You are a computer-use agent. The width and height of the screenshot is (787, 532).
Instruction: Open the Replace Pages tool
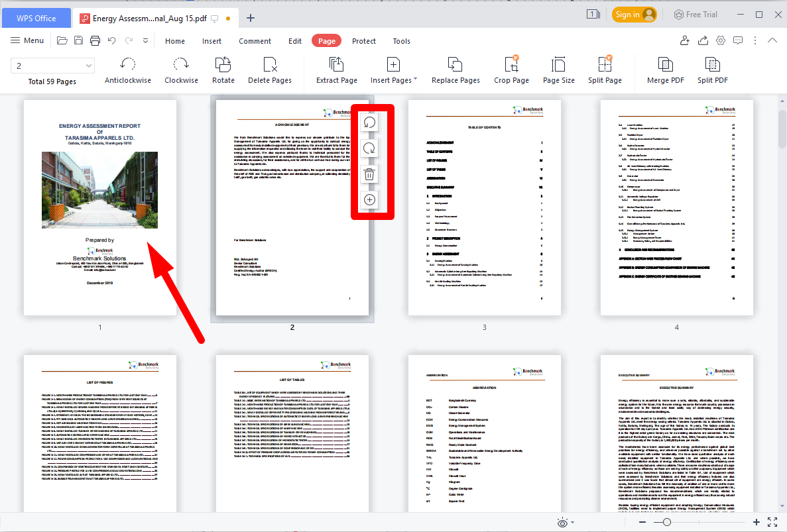click(x=455, y=71)
